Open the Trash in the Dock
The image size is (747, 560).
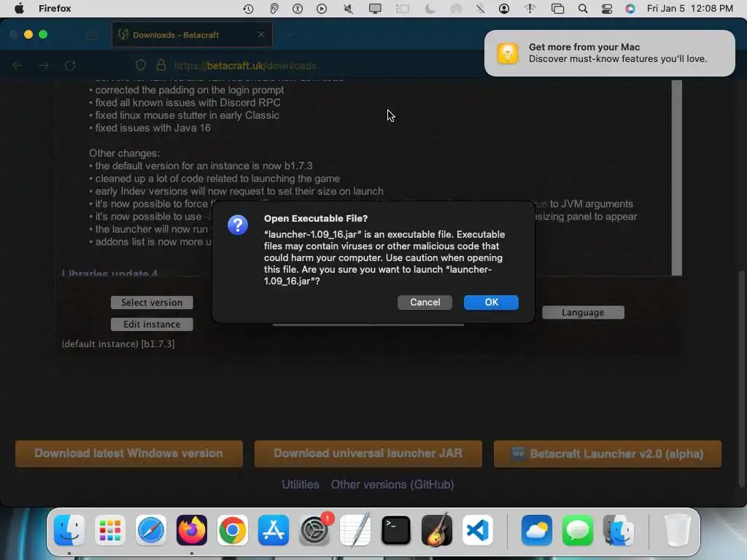[x=677, y=530]
